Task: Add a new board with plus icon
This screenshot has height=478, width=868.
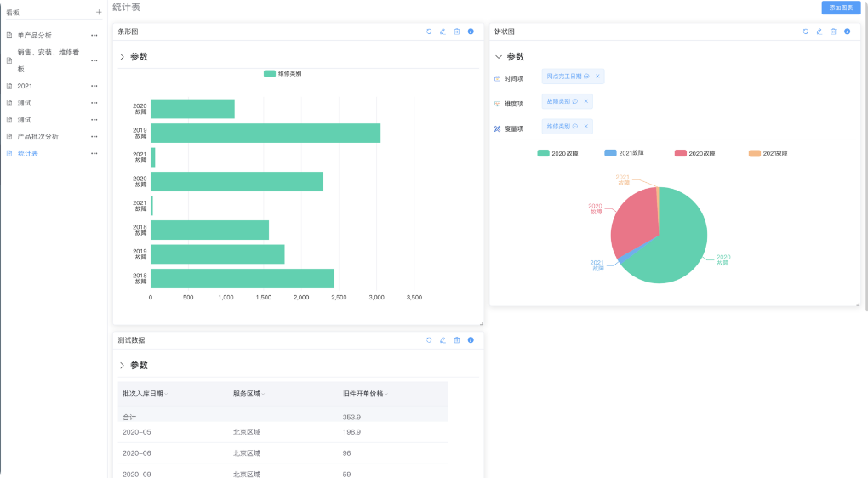Action: 99,12
